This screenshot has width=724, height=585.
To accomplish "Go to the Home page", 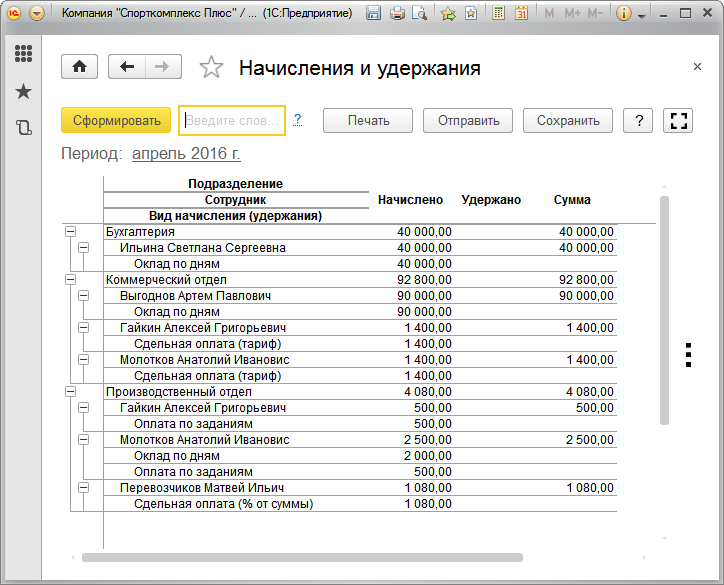I will tap(80, 67).
